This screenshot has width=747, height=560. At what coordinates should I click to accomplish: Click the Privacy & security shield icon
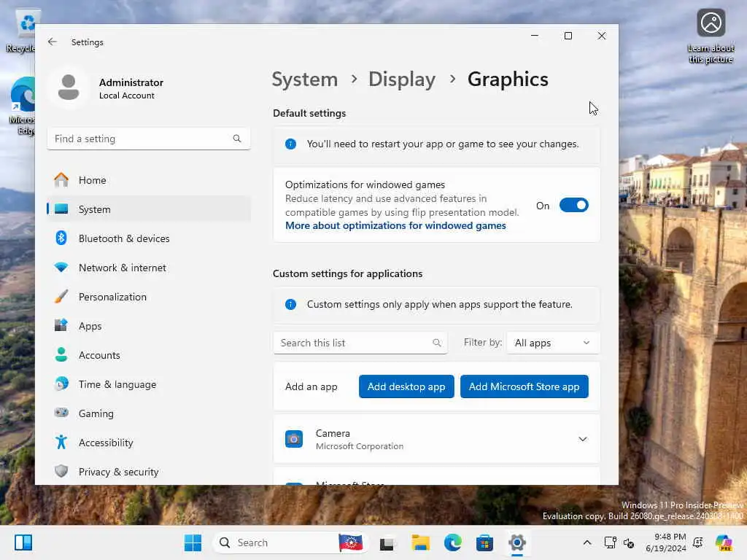(61, 472)
